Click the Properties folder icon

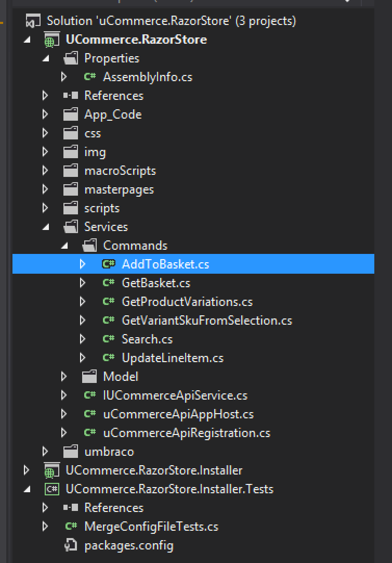pos(71,58)
